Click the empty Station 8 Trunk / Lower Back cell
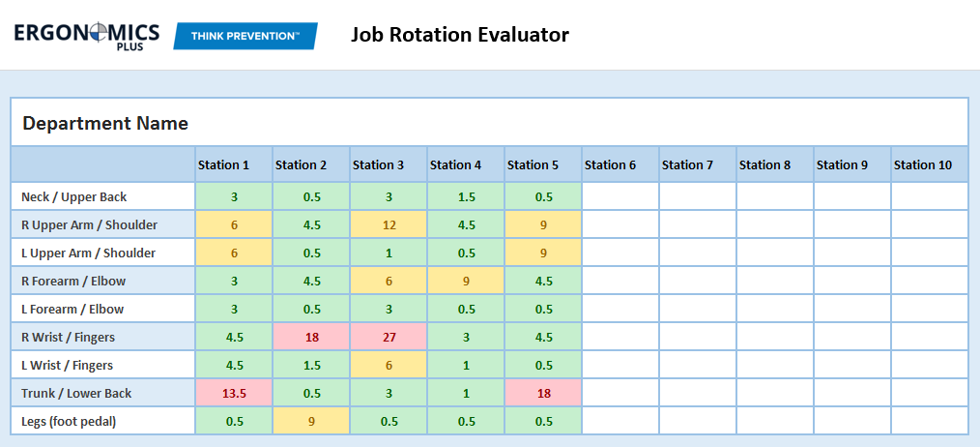Screen dimensions: 980x447 [775, 393]
